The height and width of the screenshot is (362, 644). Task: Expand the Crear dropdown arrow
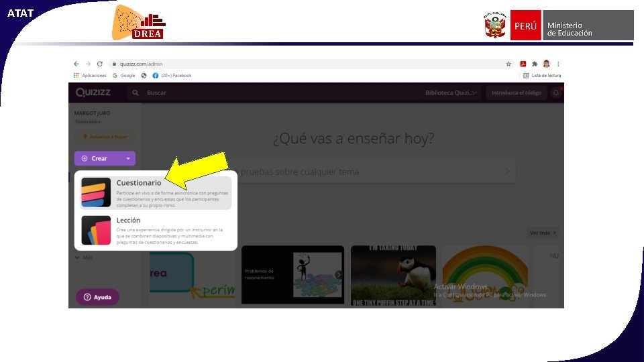(128, 158)
